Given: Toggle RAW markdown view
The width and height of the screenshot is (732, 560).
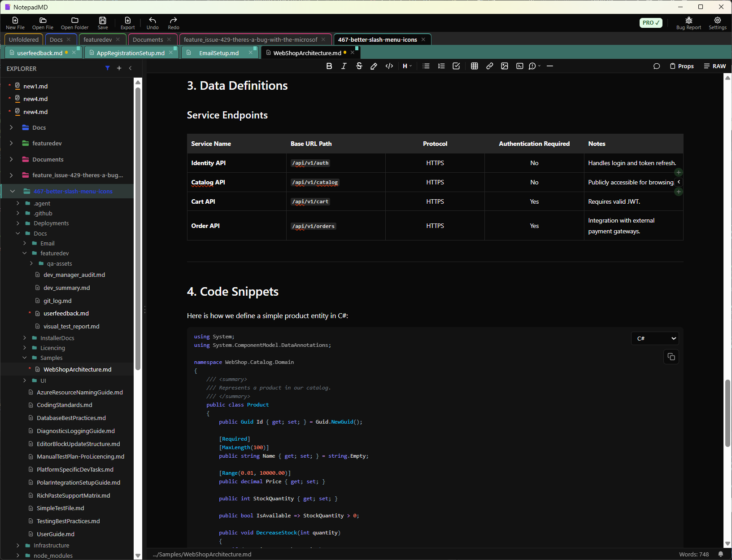Looking at the screenshot, I should 715,66.
